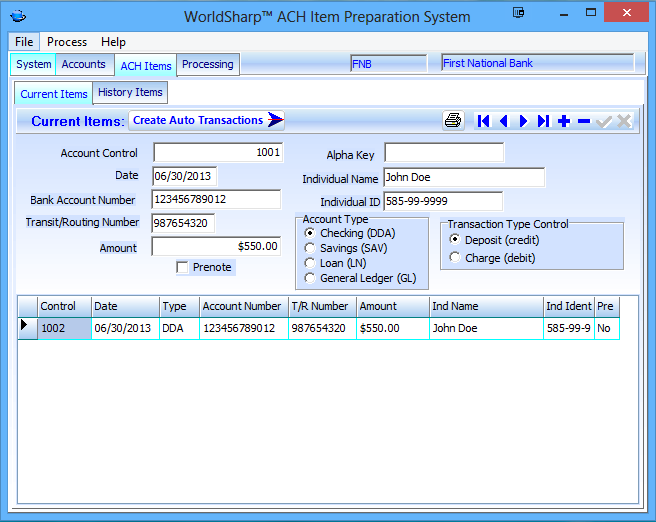Choose Charge (debit) transaction type

[x=455, y=258]
